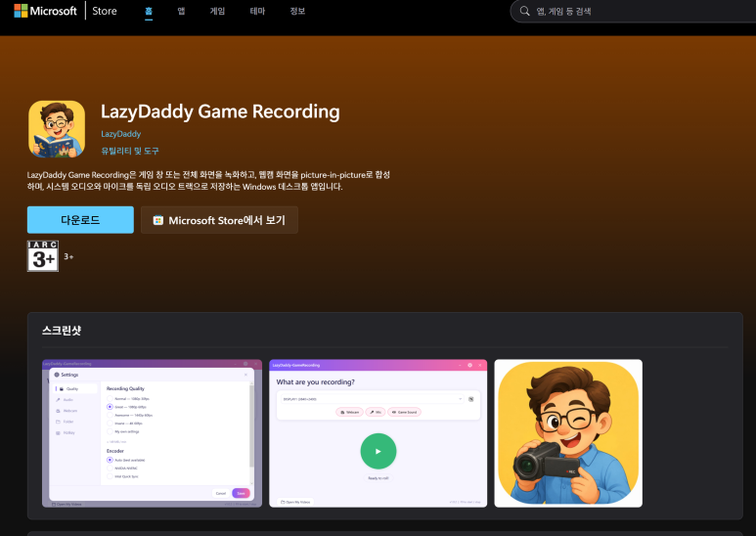Viewport: 756px width, 536px height.
Task: Switch to the 앱 tab
Action: tap(181, 11)
